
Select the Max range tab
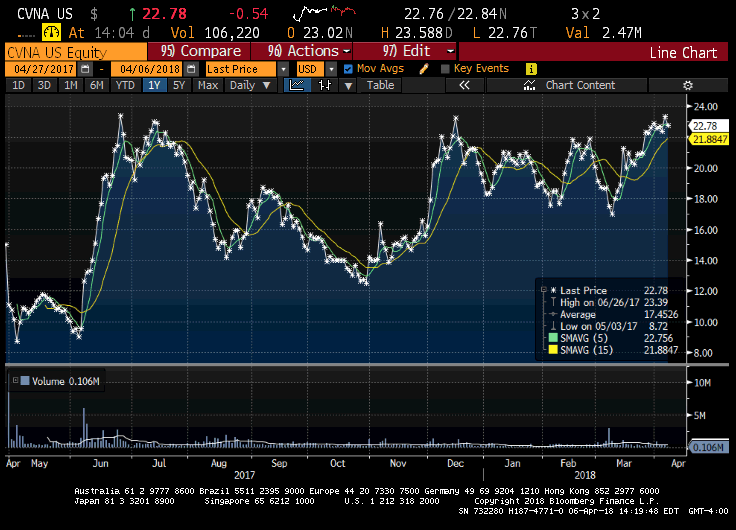click(x=208, y=85)
